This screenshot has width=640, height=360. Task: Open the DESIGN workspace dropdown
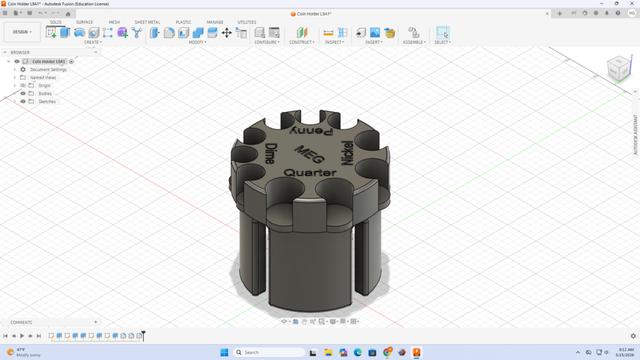pyautogui.click(x=22, y=32)
